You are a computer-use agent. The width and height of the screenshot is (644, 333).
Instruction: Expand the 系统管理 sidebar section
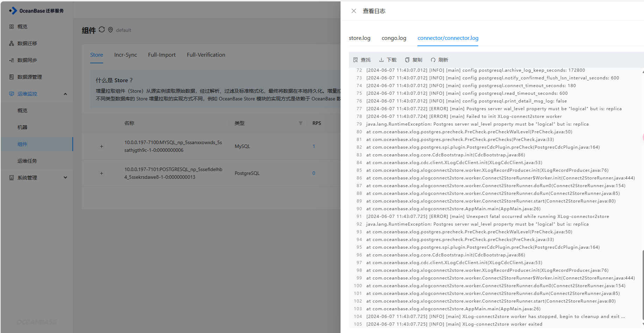pyautogui.click(x=65, y=178)
